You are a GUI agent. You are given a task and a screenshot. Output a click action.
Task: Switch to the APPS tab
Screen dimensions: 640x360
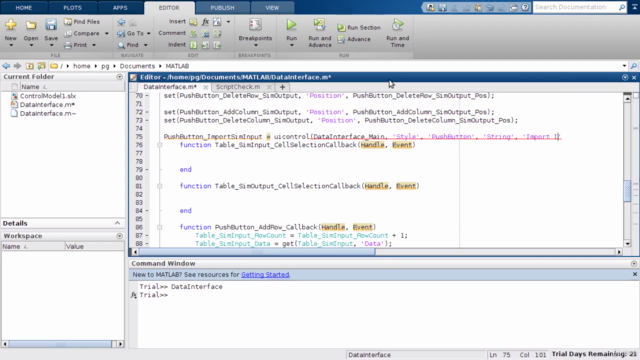[x=120, y=7]
